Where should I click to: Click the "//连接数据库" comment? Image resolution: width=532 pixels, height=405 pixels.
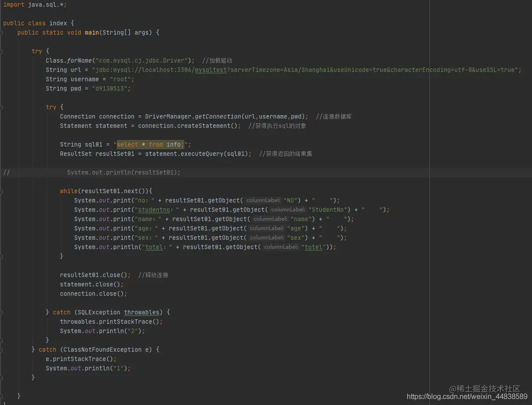[334, 117]
